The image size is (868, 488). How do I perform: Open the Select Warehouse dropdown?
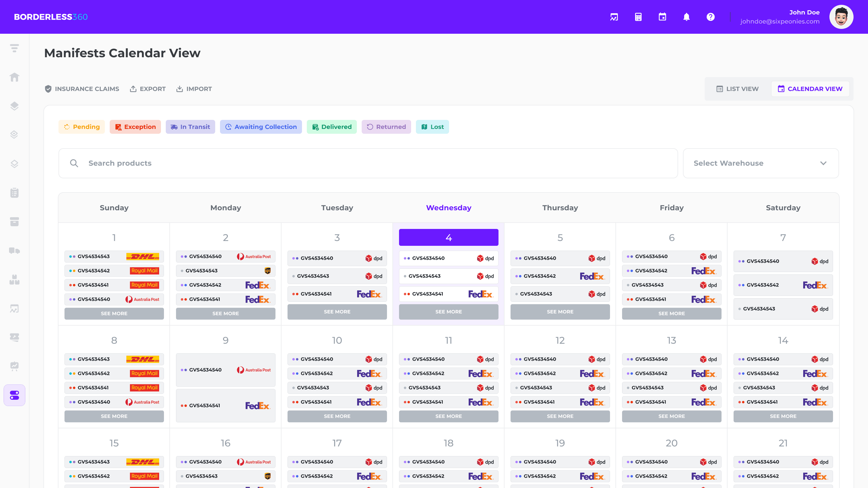(760, 163)
